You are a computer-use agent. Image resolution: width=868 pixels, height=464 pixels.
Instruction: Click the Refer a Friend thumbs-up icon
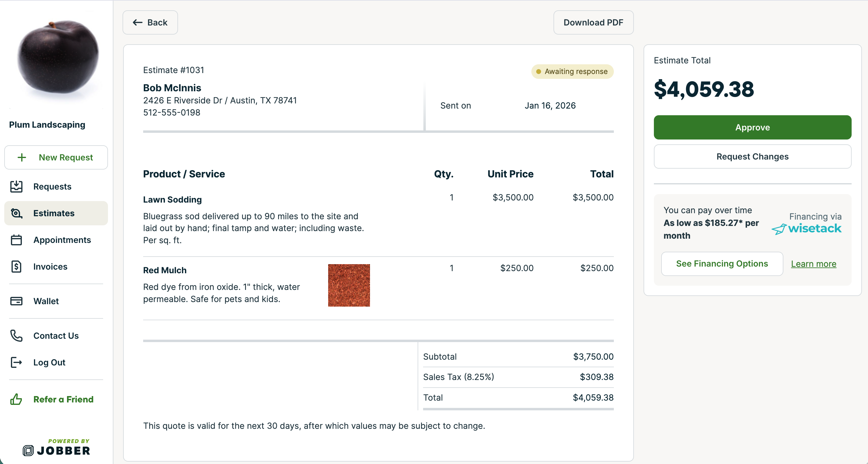pyautogui.click(x=16, y=399)
